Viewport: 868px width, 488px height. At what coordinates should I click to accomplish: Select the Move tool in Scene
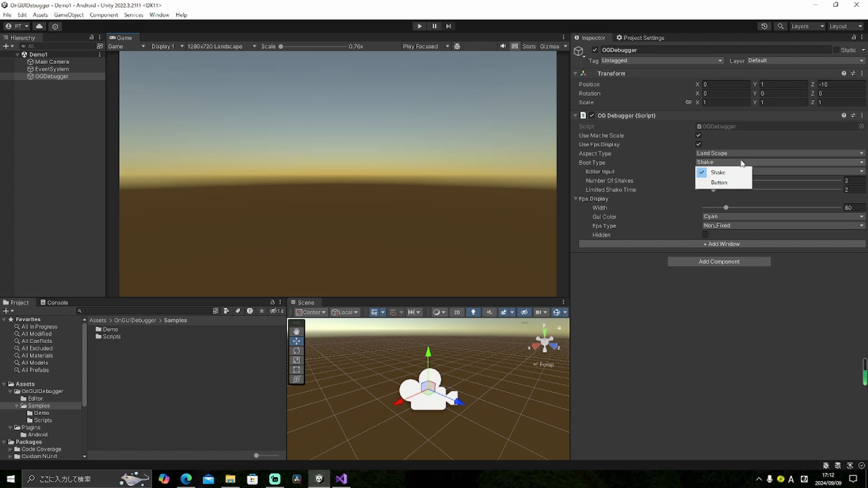(x=297, y=341)
